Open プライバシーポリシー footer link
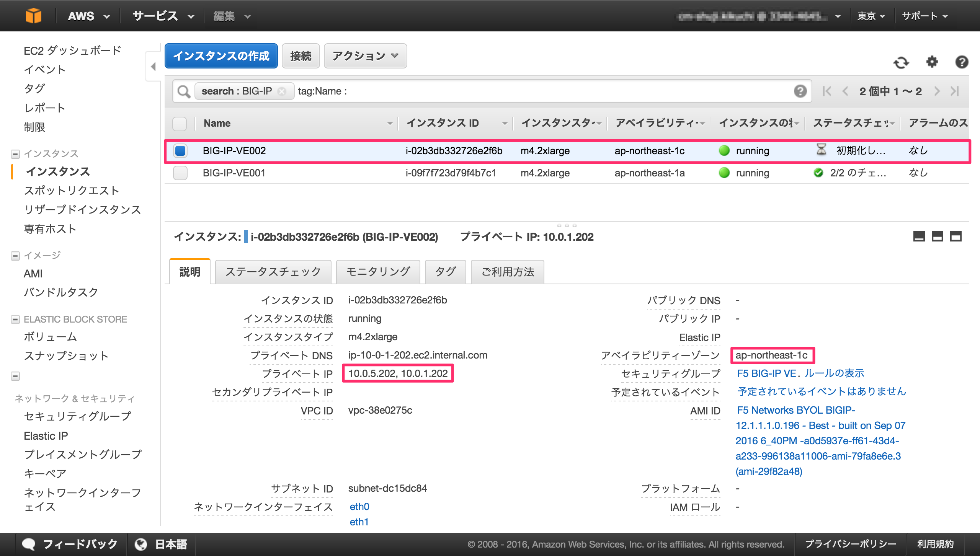Viewport: 980px width, 556px height. point(850,544)
